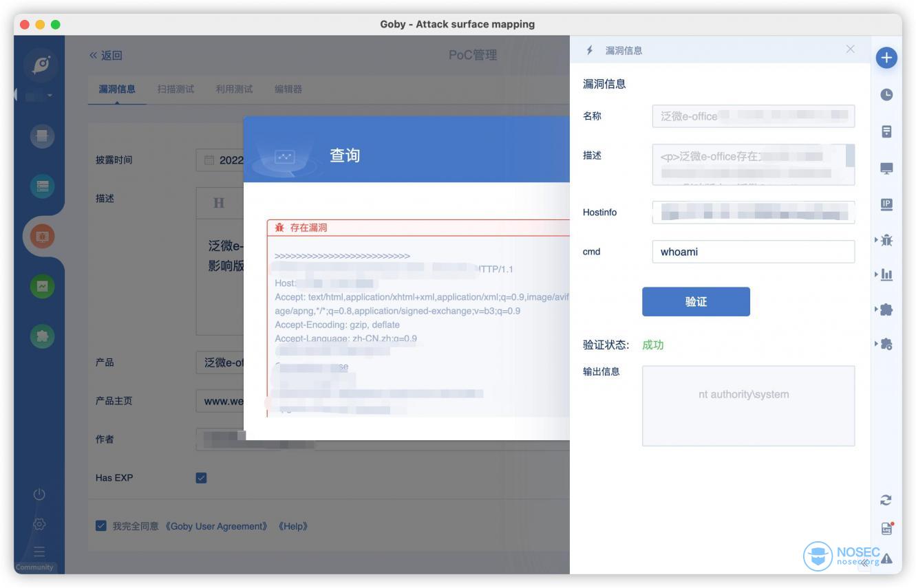This screenshot has height=588, width=916.
Task: Click the power icon in left sidebar
Action: point(39,494)
